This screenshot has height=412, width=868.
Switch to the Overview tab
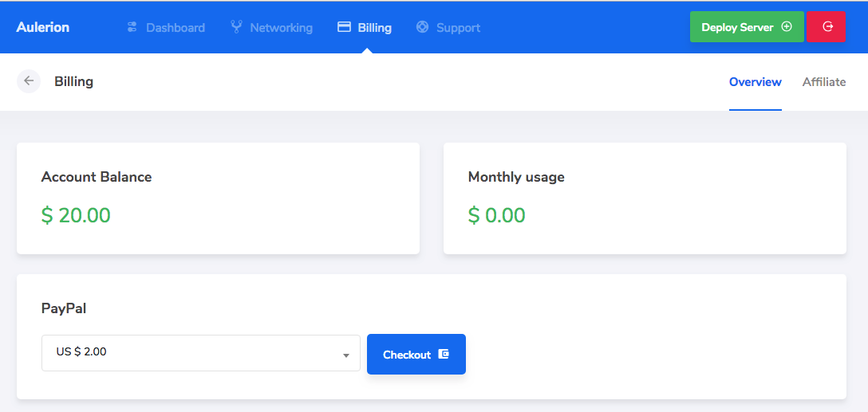[x=755, y=82]
